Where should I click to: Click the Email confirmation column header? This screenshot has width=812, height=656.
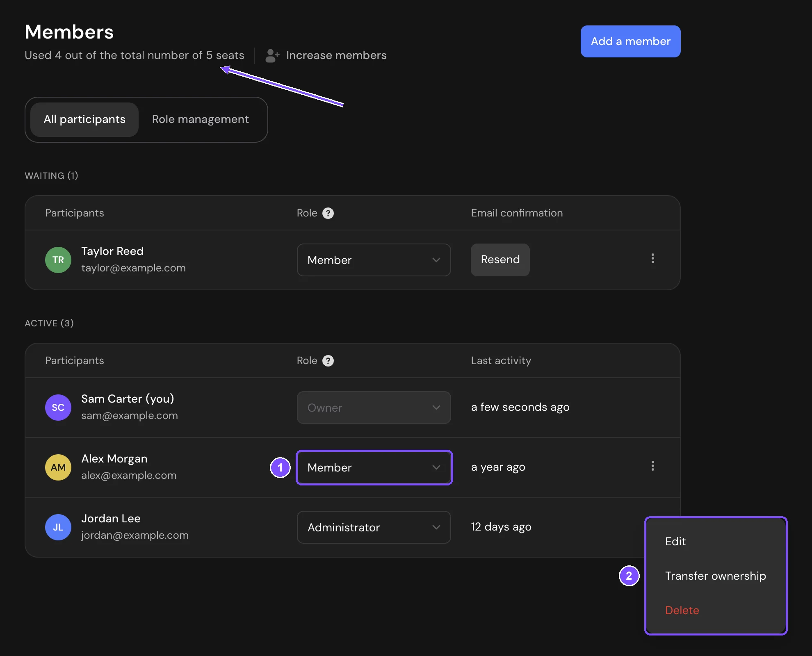coord(517,213)
